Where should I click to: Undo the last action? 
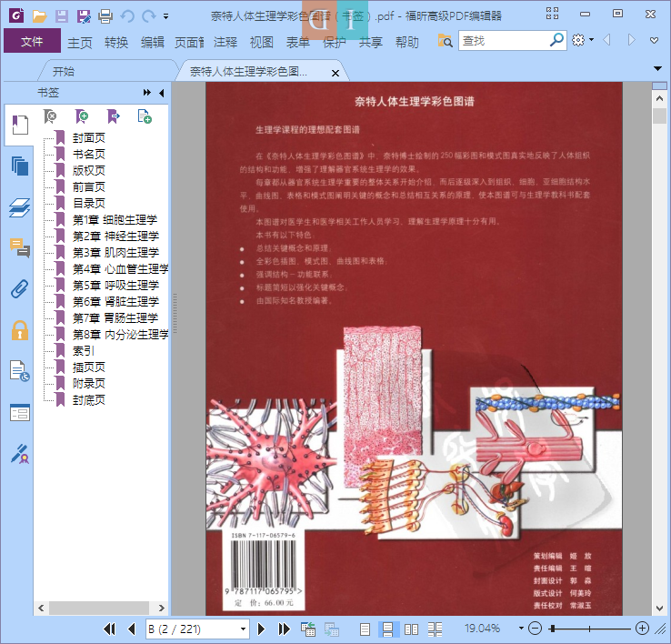tap(127, 16)
